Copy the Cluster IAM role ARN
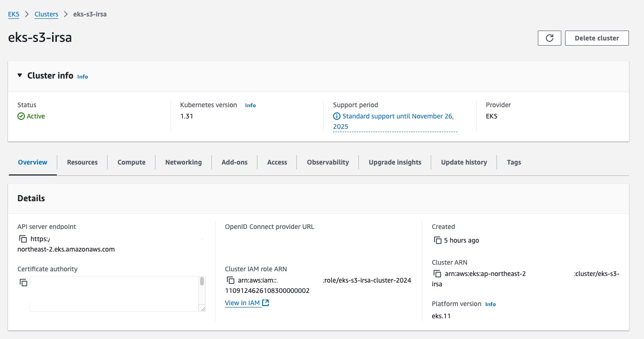Screen dimensions: 644x339 coord(231,280)
